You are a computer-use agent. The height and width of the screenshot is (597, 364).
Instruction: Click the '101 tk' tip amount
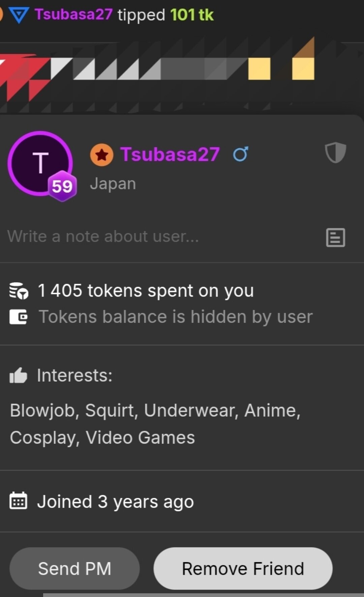click(192, 15)
